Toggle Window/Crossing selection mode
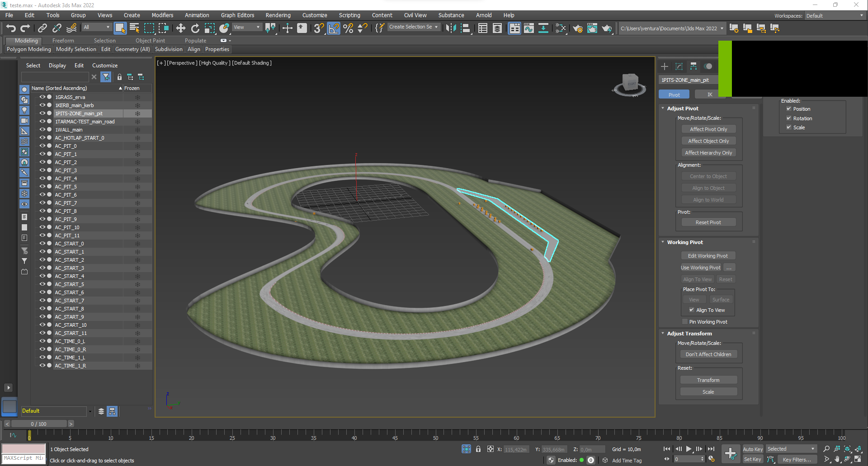The height and width of the screenshot is (466, 868). click(164, 28)
